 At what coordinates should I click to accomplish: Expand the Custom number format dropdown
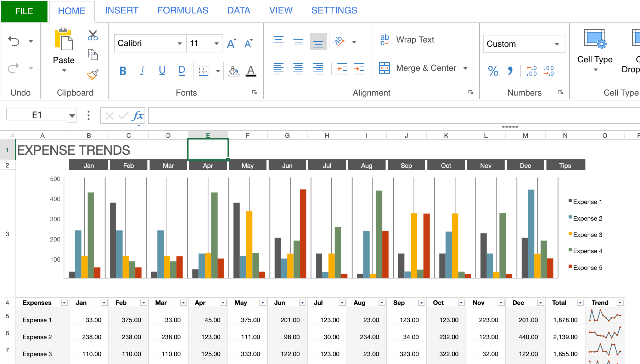click(557, 44)
